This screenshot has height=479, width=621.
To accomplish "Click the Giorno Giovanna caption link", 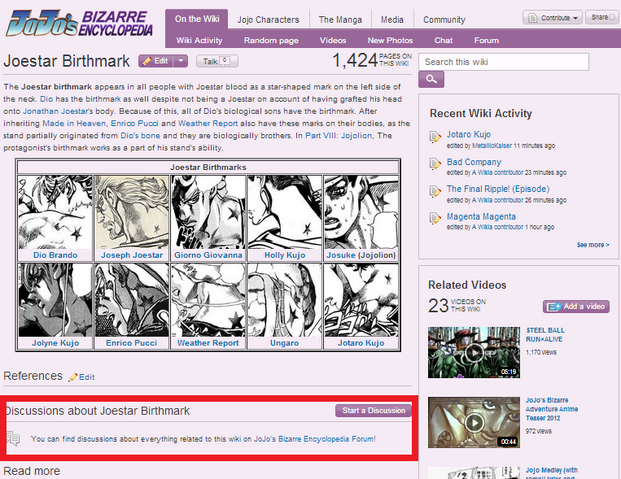I will 208,255.
